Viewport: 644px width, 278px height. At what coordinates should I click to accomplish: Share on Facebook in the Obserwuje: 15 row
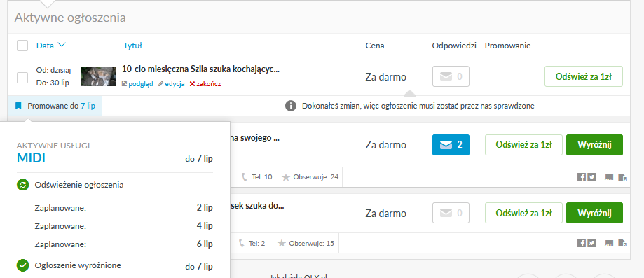(x=581, y=243)
